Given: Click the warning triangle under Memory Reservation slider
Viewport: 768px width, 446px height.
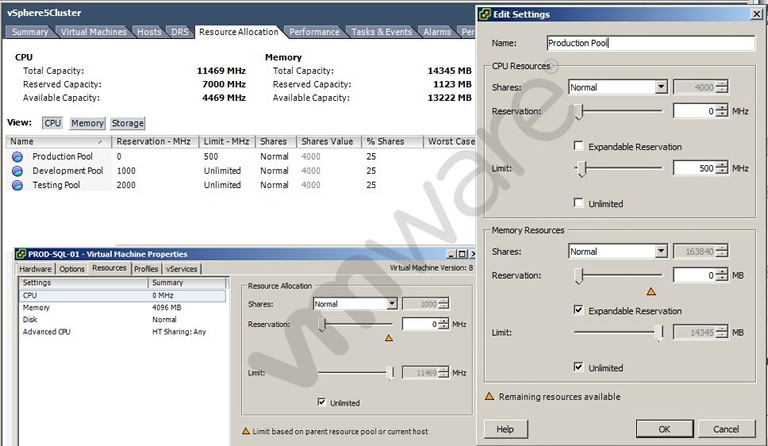Looking at the screenshot, I should point(651,291).
